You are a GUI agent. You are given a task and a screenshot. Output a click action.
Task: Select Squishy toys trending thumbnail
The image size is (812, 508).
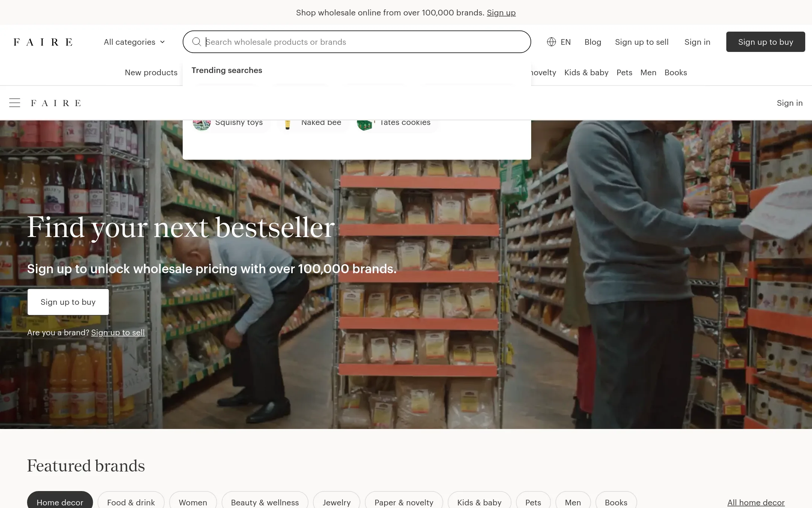point(201,125)
